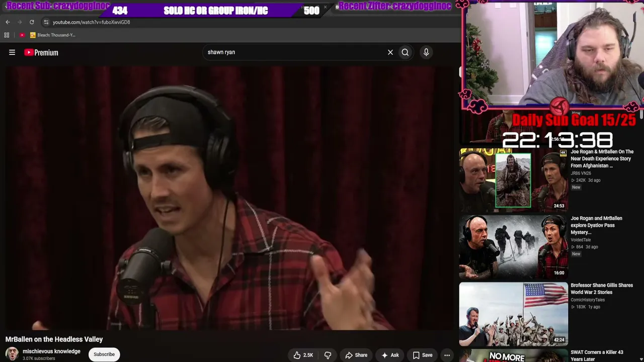Visit the JR86 VN26 channel
644x362 pixels.
coord(581,173)
